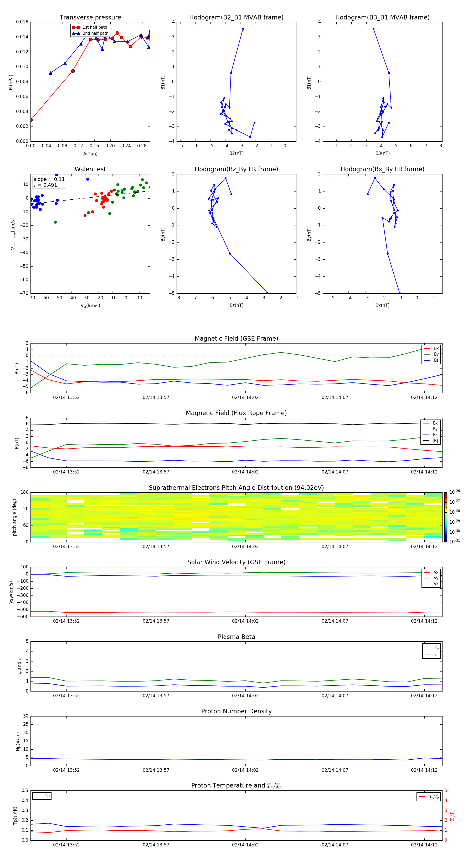Click the Vx legend entry in Solar Wind plot
Screen dimensions: 473x868
[431, 573]
